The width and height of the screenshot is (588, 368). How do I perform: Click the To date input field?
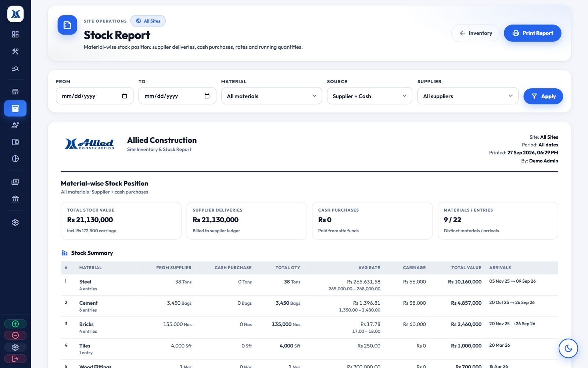(177, 96)
